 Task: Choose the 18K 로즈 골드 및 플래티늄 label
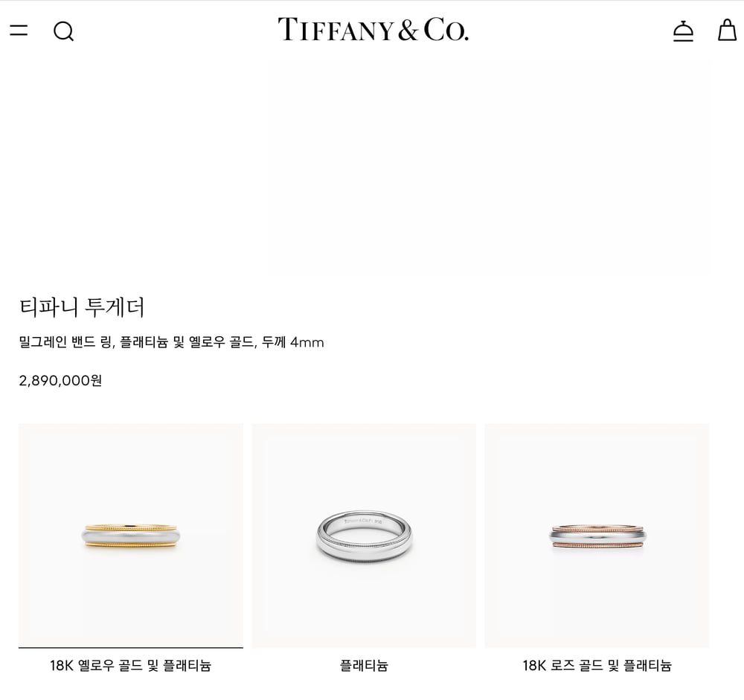(x=597, y=665)
